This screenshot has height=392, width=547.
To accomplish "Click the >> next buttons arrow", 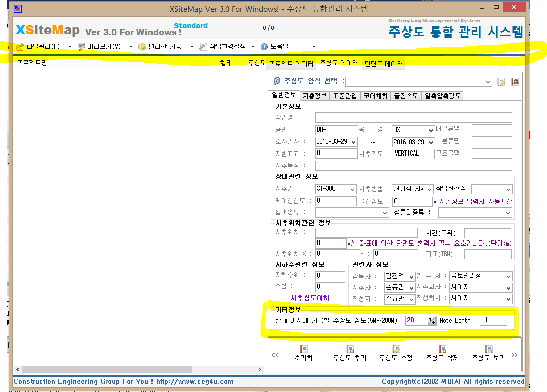I will tap(515, 355).
